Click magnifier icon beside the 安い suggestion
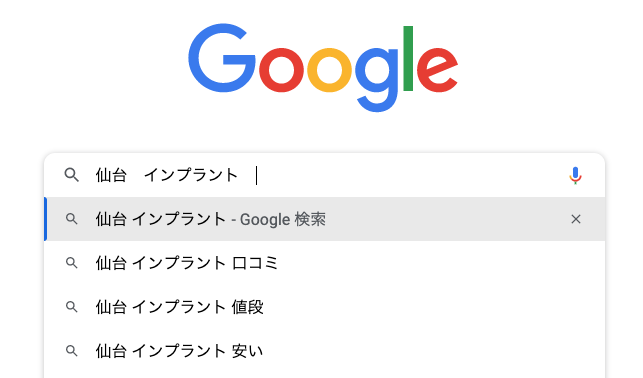The width and height of the screenshot is (643, 378). coord(72,351)
